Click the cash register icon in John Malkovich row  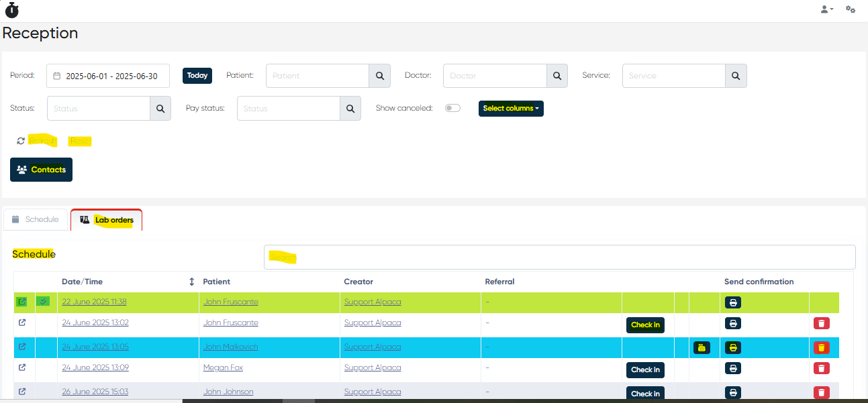[x=702, y=347]
